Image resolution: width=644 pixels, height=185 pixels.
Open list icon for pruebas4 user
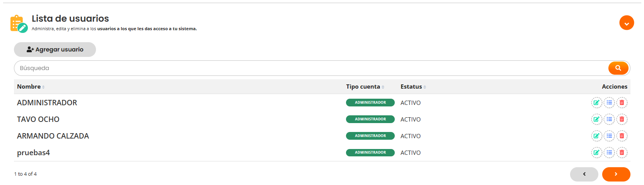(609, 152)
